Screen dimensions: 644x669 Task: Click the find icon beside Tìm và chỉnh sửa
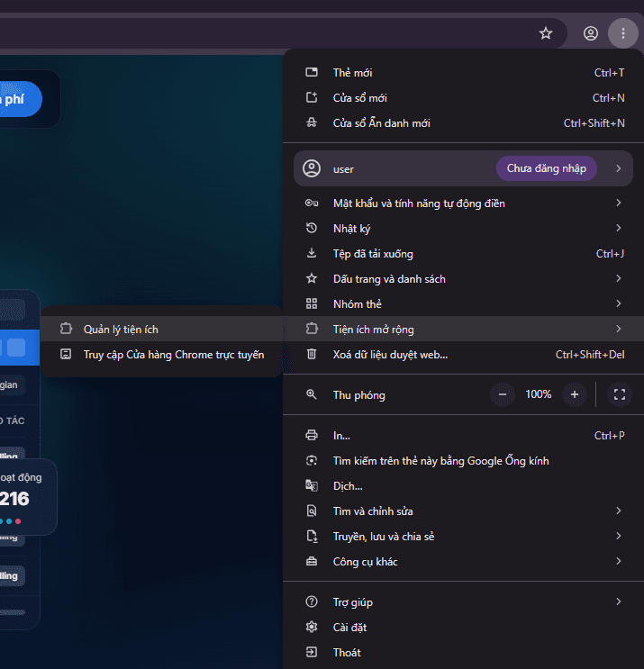[x=312, y=511]
